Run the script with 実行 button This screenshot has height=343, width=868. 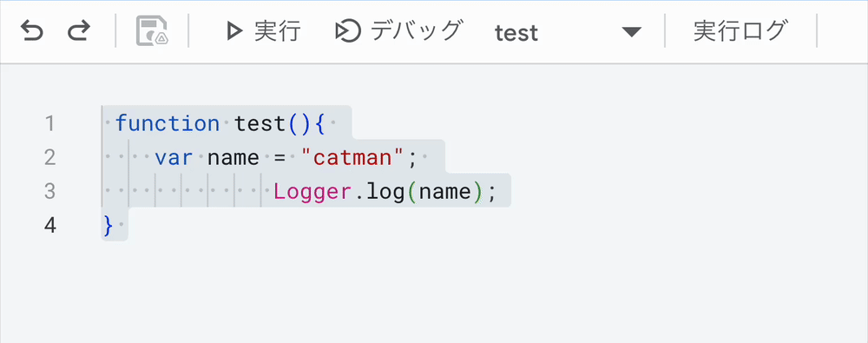264,31
